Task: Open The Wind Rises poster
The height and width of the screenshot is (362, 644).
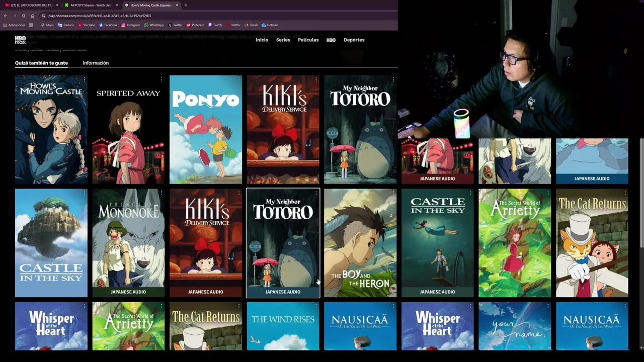Action: (283, 326)
